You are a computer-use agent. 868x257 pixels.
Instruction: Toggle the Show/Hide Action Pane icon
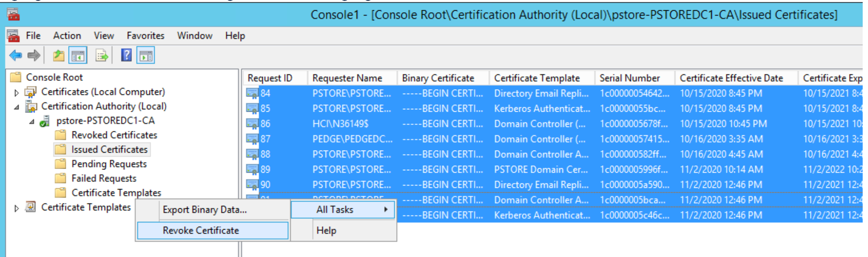coord(146,56)
